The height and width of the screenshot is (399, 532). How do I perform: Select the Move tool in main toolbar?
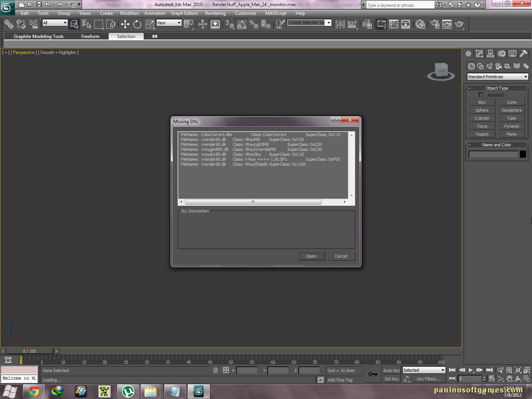[125, 24]
